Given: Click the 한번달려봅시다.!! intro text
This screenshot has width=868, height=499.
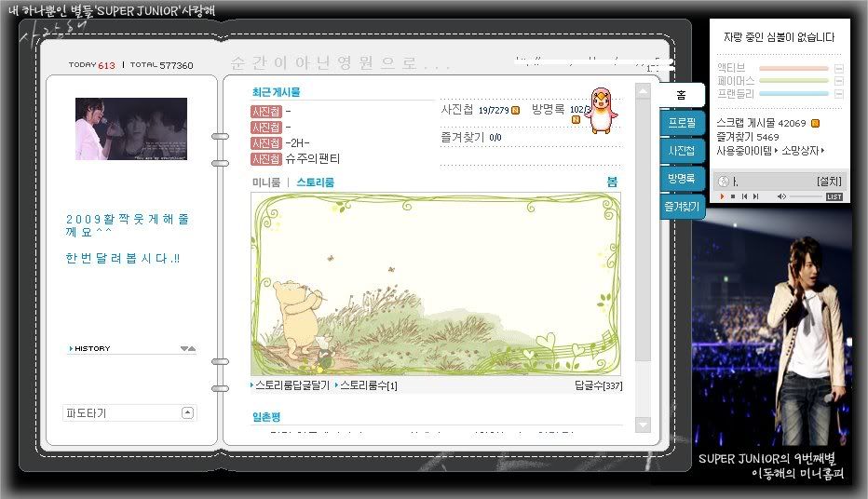Looking at the screenshot, I should point(122,259).
